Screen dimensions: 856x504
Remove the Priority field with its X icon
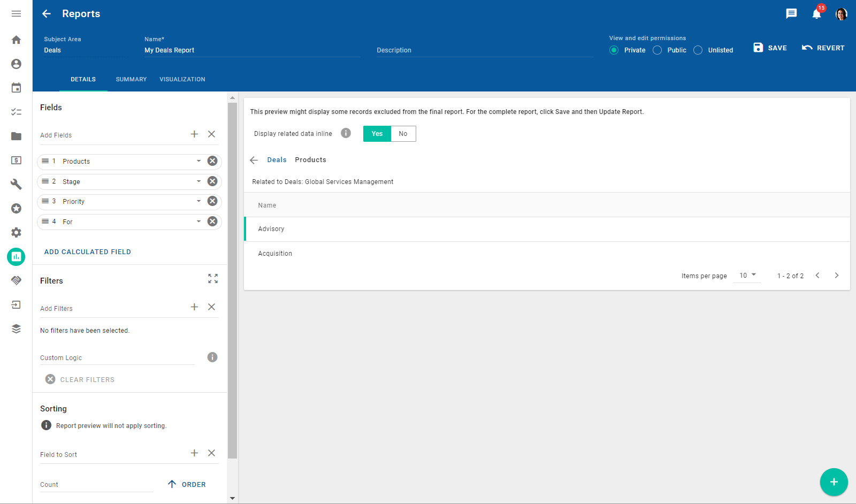[x=212, y=201]
